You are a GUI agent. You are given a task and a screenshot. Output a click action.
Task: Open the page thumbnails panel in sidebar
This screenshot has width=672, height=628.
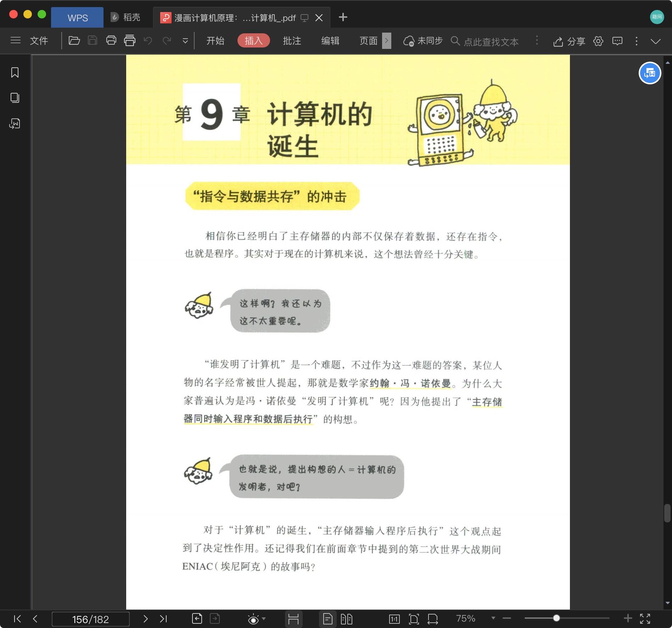click(x=15, y=98)
